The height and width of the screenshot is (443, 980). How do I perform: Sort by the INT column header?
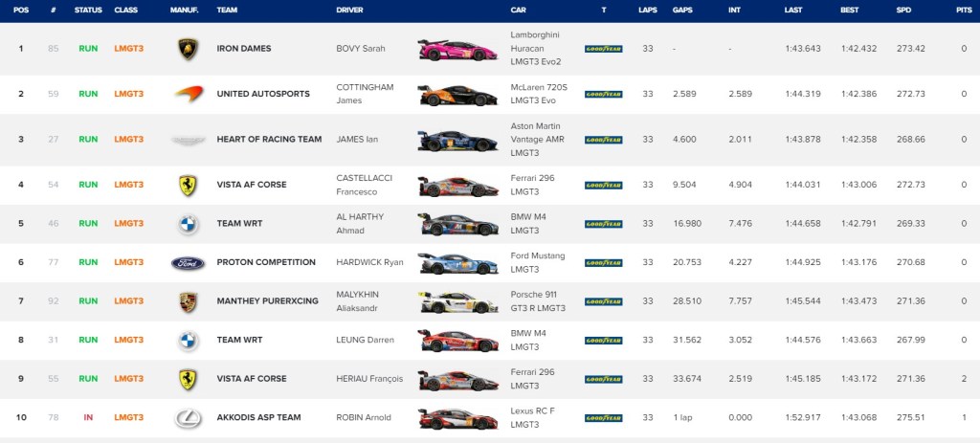coord(734,10)
